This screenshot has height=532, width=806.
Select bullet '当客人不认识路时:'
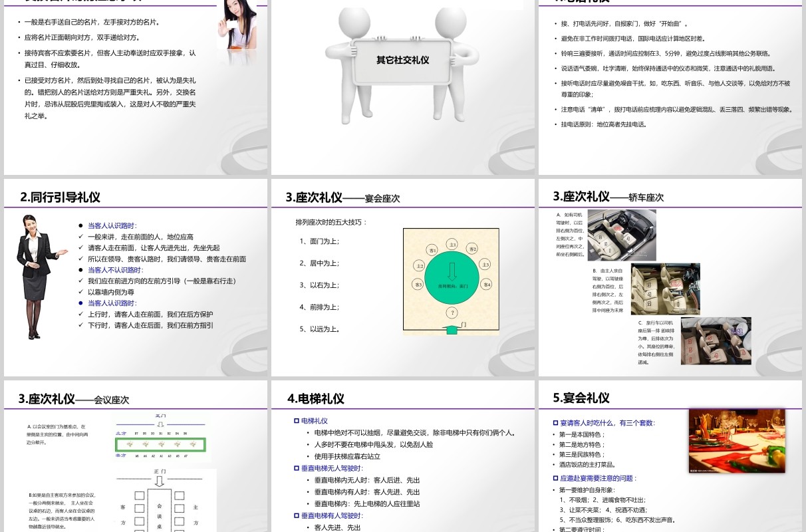(115, 270)
